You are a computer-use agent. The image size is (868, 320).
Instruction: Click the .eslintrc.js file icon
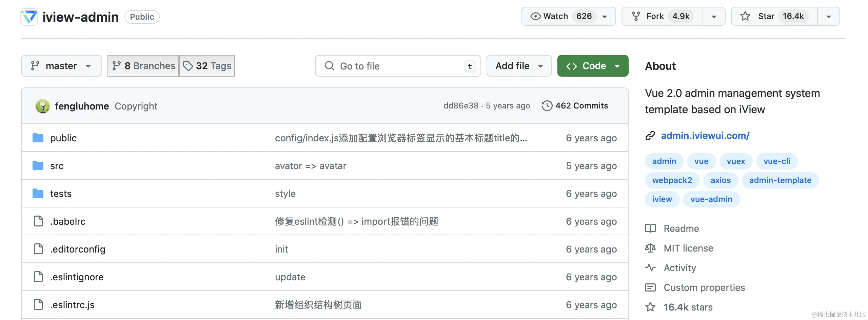click(x=38, y=304)
